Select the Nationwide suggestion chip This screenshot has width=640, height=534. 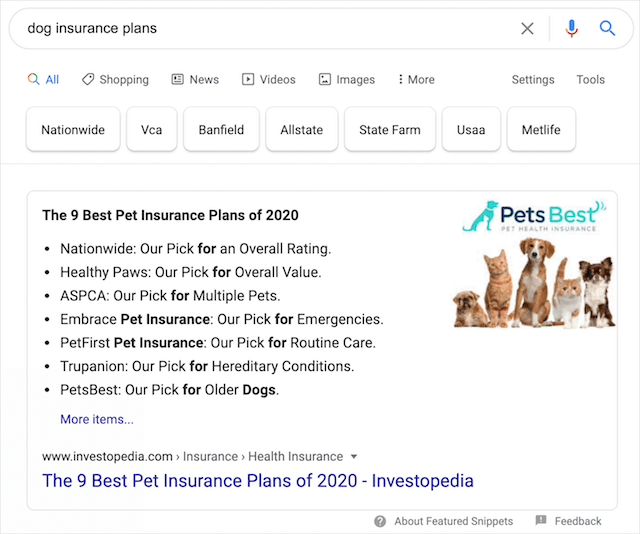[x=73, y=130]
